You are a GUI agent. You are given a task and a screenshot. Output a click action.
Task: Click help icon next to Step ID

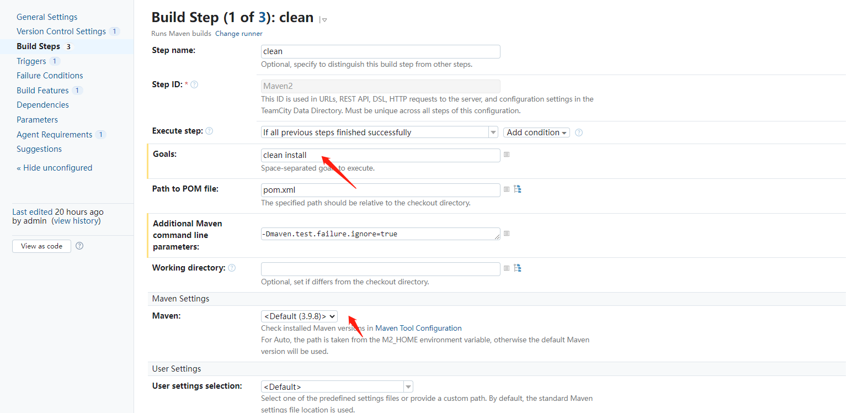tap(194, 84)
